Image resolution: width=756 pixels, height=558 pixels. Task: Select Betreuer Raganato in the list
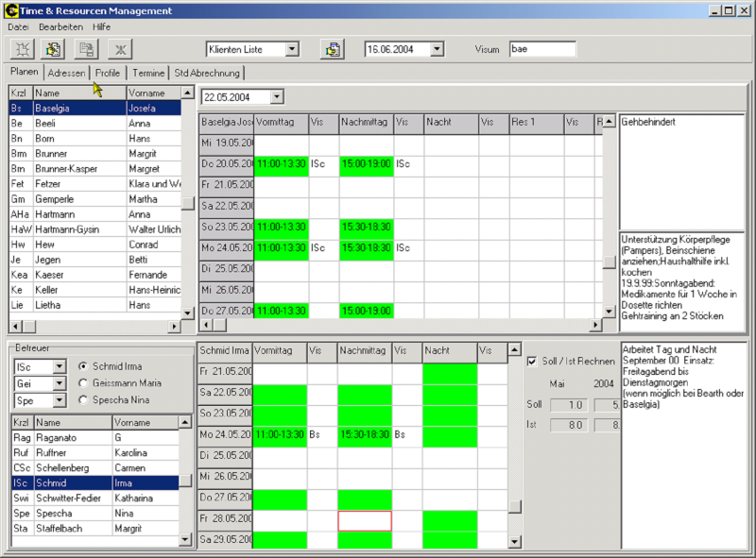(x=95, y=437)
